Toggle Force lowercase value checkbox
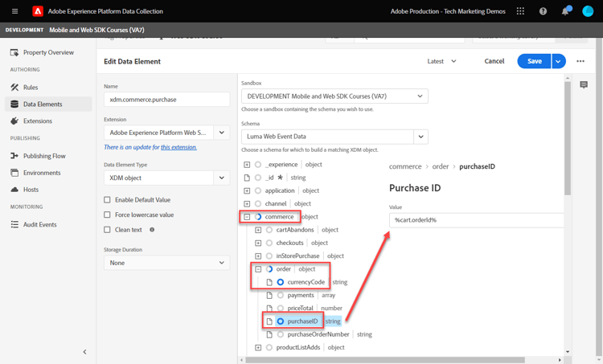603x364 pixels. (107, 215)
